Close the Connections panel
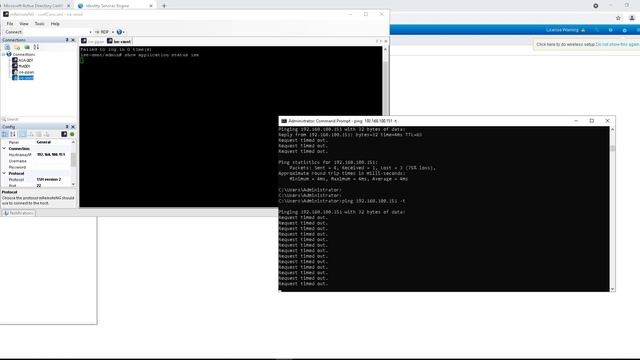The image size is (640, 360). [x=73, y=40]
